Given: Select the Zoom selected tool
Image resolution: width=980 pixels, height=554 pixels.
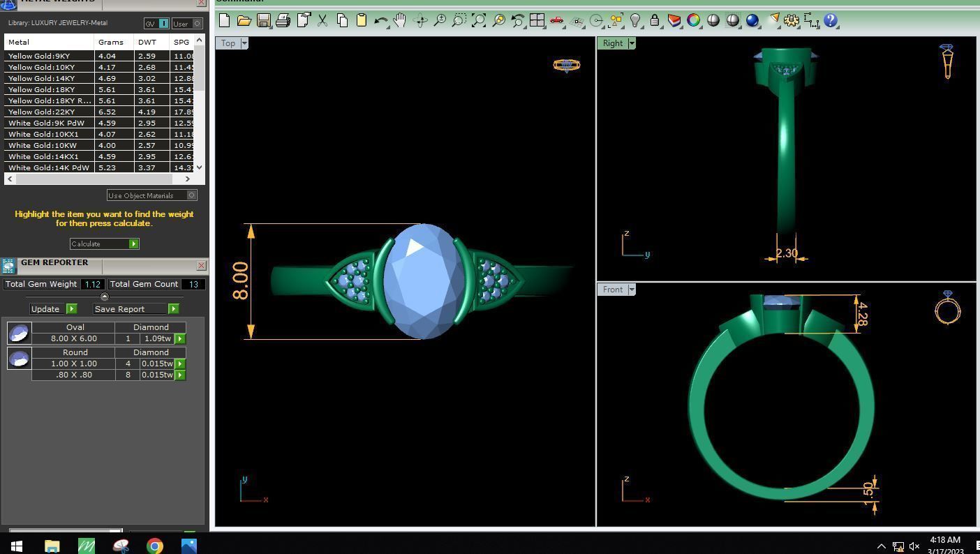Looking at the screenshot, I should click(498, 21).
